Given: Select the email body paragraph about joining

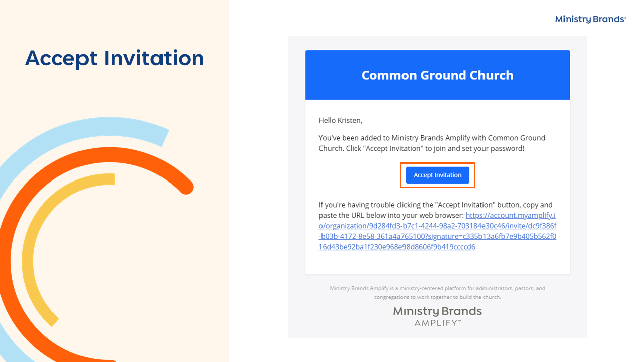Looking at the screenshot, I should click(x=432, y=143).
